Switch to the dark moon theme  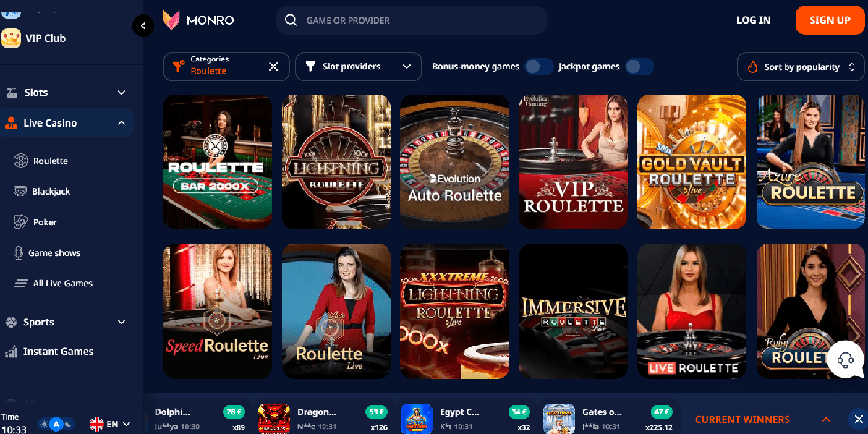(x=68, y=425)
